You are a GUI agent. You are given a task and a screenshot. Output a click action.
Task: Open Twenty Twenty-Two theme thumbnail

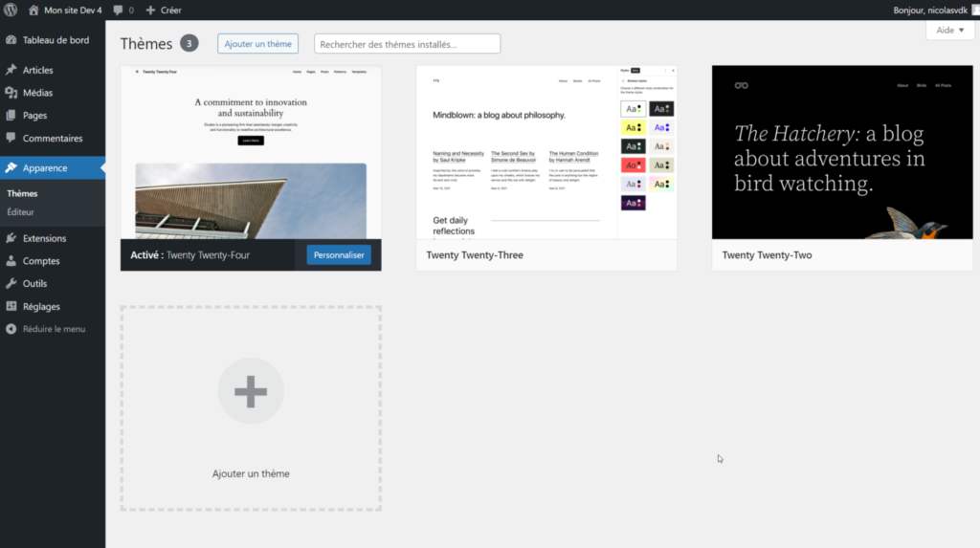(x=842, y=152)
